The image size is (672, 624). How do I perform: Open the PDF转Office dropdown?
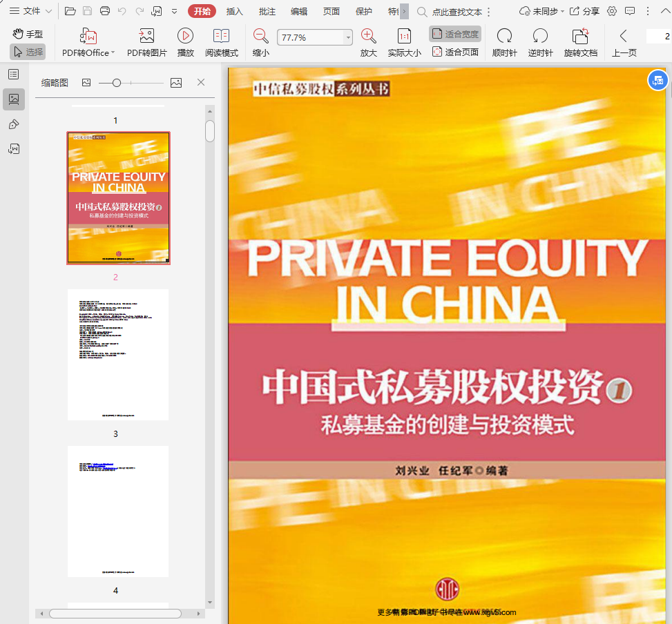point(88,42)
